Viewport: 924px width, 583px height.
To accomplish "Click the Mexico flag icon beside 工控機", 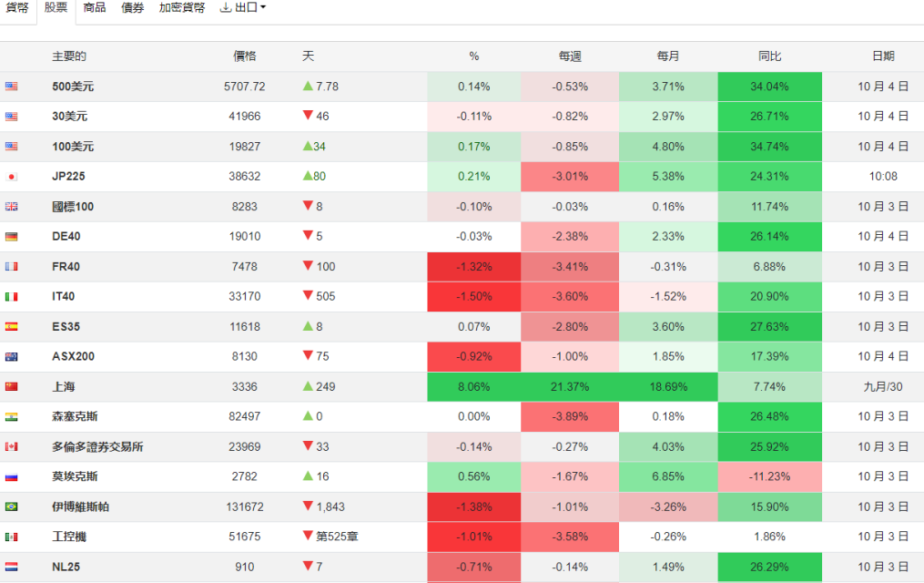I will click(x=11, y=537).
